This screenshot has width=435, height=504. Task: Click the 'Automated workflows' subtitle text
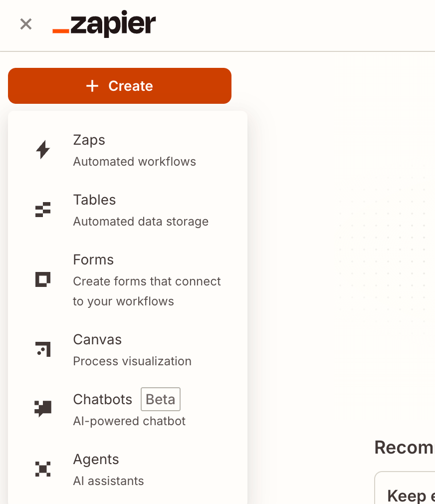[134, 162]
